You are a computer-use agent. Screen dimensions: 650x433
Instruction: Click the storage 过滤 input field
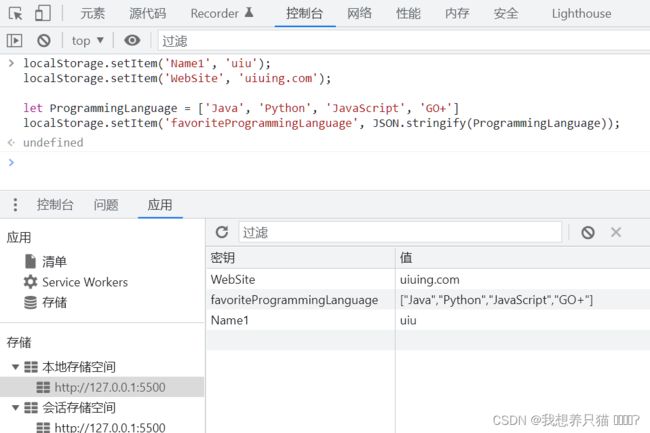[x=400, y=232]
